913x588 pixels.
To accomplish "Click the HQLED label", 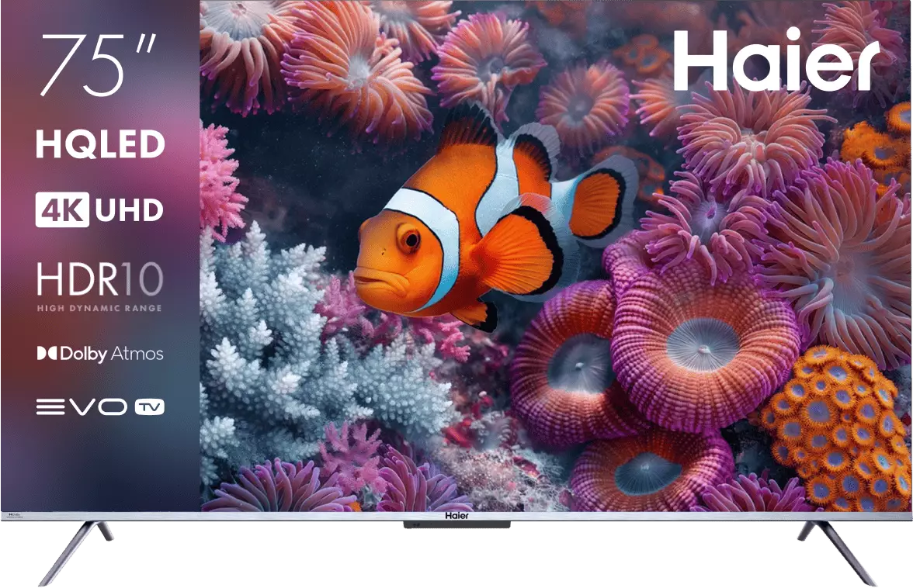I will click(100, 144).
